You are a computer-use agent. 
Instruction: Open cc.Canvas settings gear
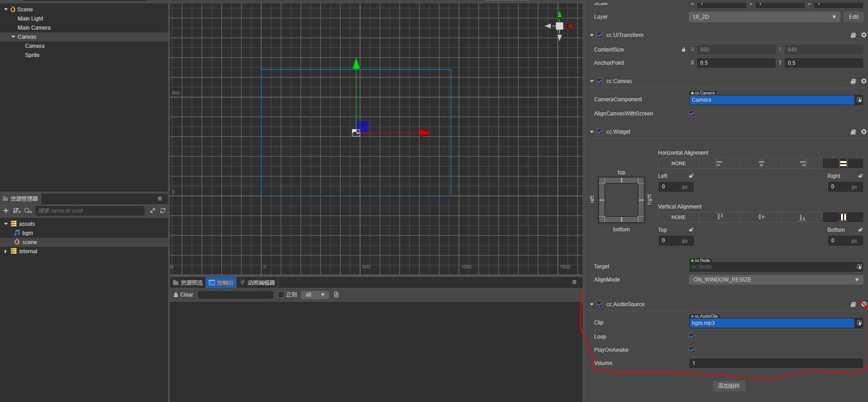(863, 81)
